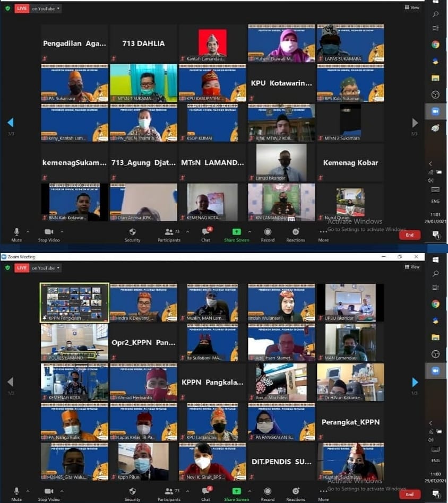The width and height of the screenshot is (448, 503).
Task: Click Share Screen in the lower Zoom window
Action: 236,493
